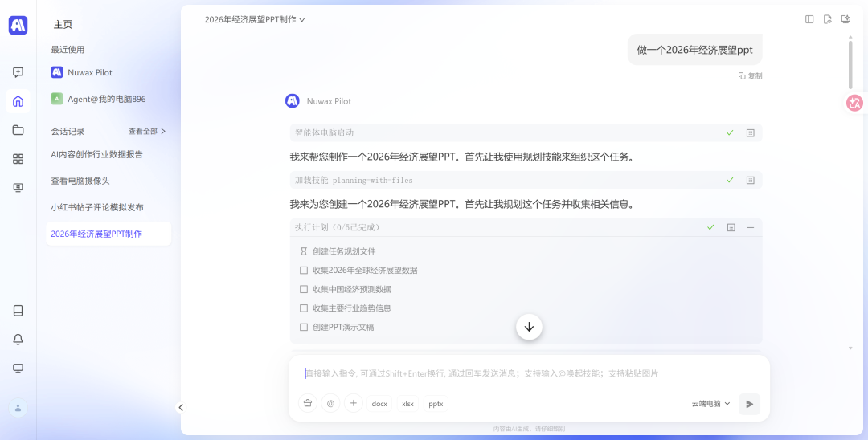Image resolution: width=868 pixels, height=440 pixels.
Task: Click user message 做一个2026年经济展望ppt
Action: point(695,50)
